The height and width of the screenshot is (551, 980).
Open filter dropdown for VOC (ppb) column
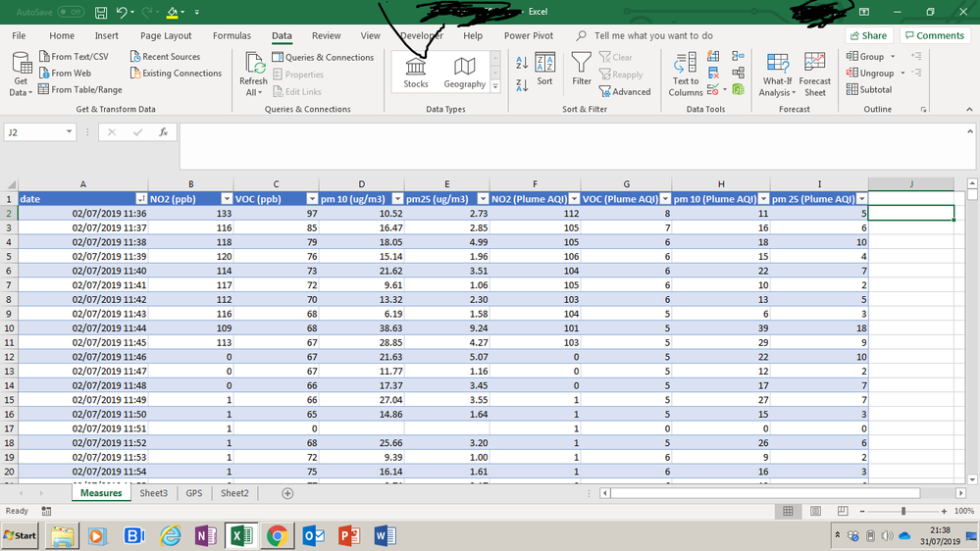(312, 199)
